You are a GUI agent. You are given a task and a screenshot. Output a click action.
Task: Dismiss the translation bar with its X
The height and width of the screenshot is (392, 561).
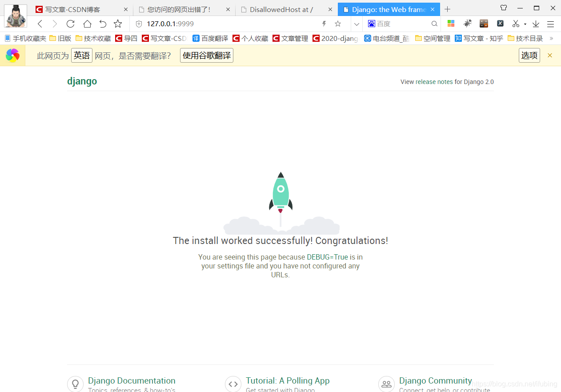(550, 56)
